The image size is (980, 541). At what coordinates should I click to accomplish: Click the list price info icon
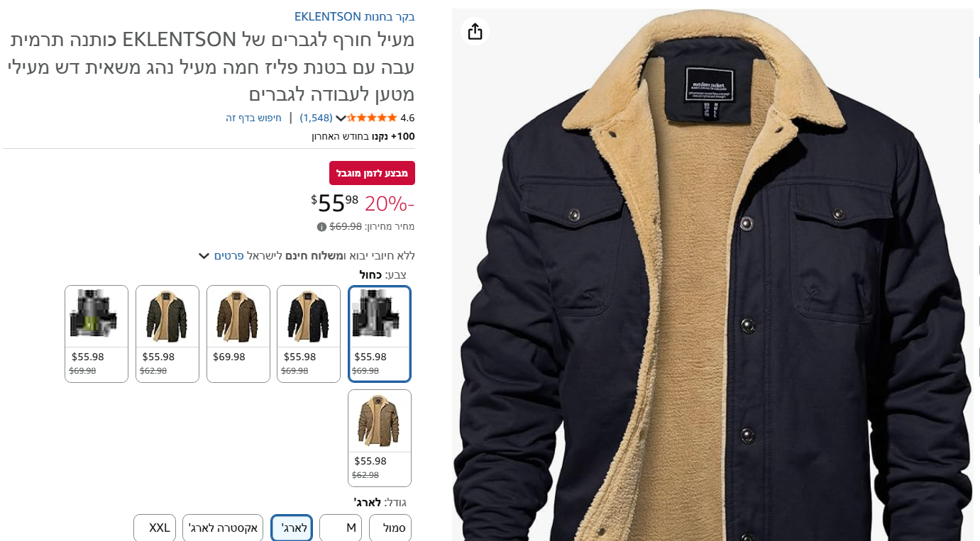[x=321, y=227]
